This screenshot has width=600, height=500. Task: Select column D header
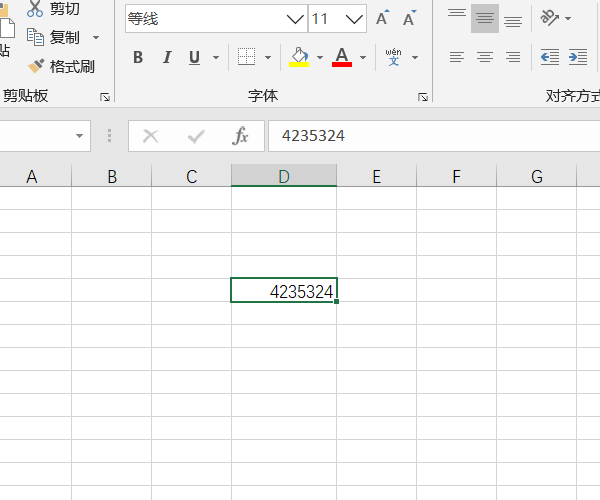tap(284, 176)
